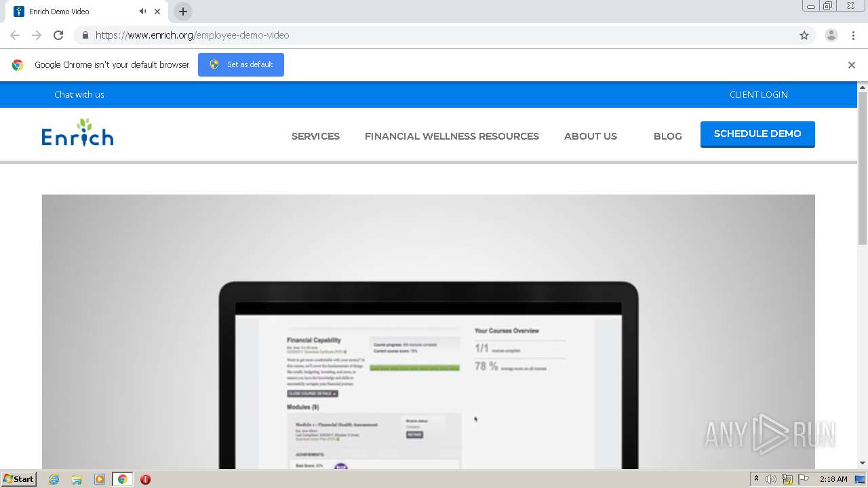Viewport: 868px width, 488px height.
Task: Open the Chrome profile avatar icon
Action: click(x=831, y=35)
